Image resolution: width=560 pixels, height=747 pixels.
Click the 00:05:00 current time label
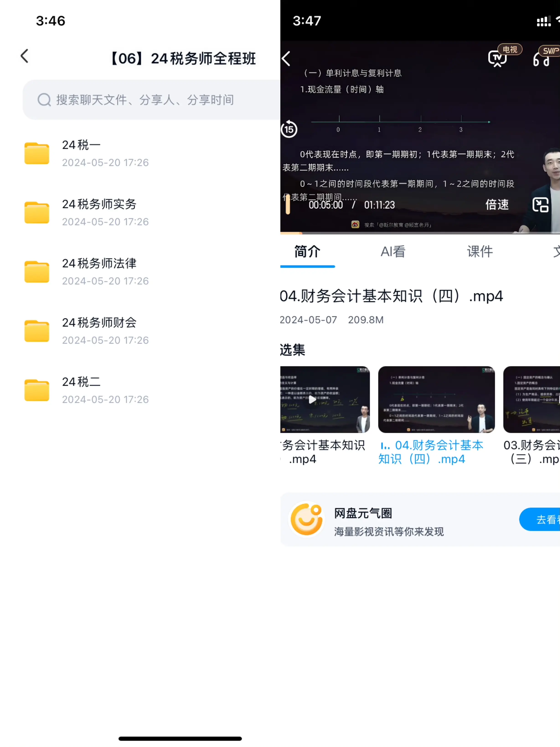point(326,205)
